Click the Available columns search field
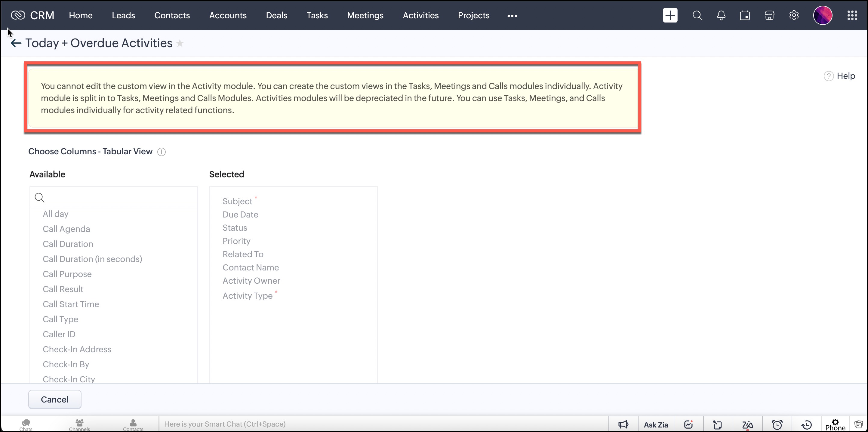This screenshot has height=432, width=868. 118,197
